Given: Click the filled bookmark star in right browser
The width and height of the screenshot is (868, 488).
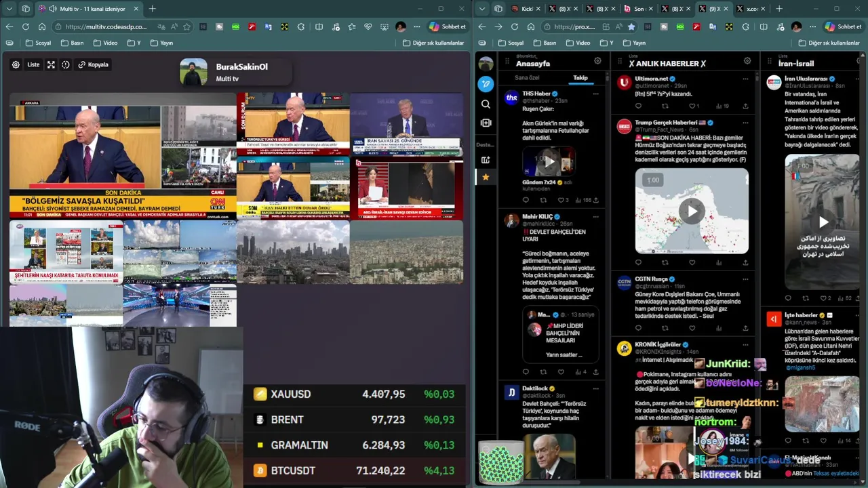Looking at the screenshot, I should point(631,26).
